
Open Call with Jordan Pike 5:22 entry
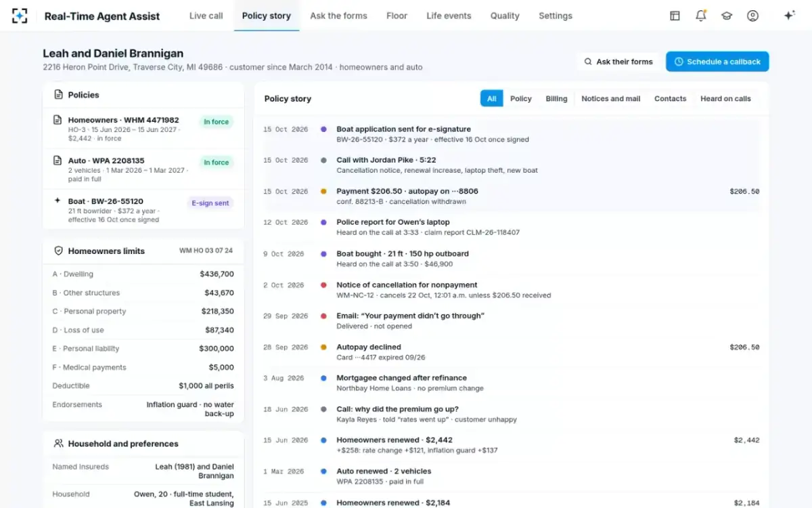click(x=511, y=165)
